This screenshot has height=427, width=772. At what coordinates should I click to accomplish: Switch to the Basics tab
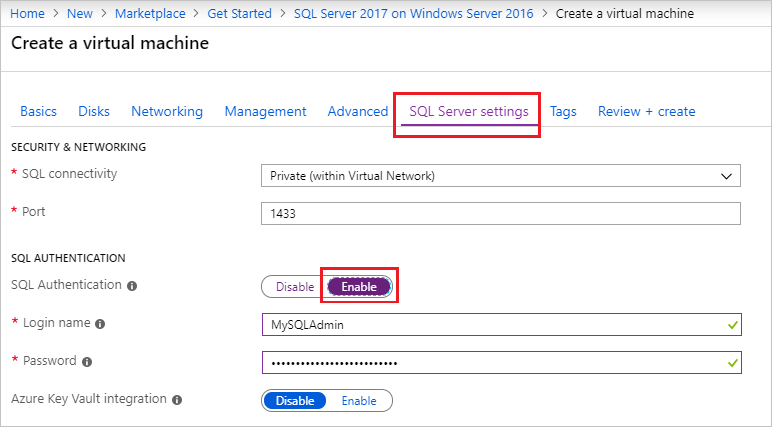click(x=38, y=111)
